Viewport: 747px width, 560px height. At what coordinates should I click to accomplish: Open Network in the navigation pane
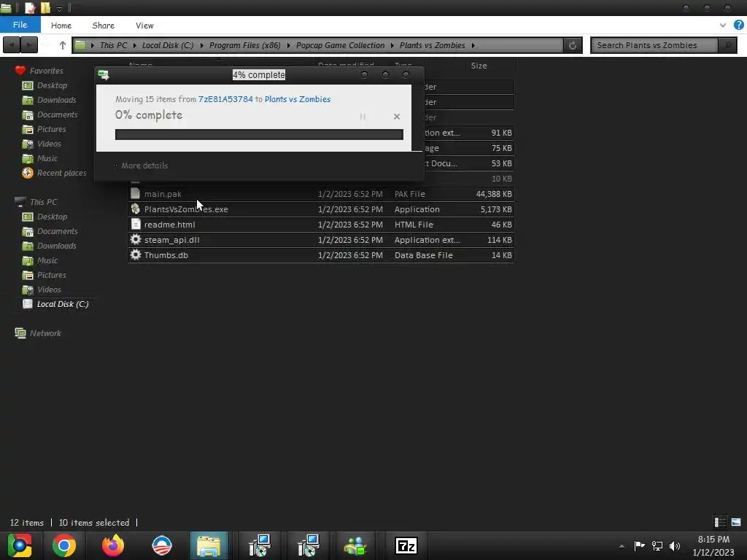tap(45, 333)
